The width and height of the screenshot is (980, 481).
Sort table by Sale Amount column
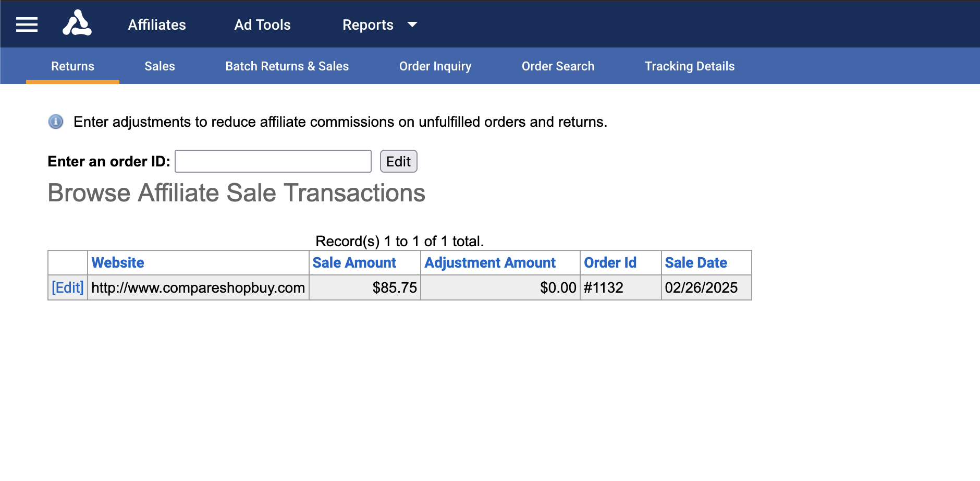[354, 262]
